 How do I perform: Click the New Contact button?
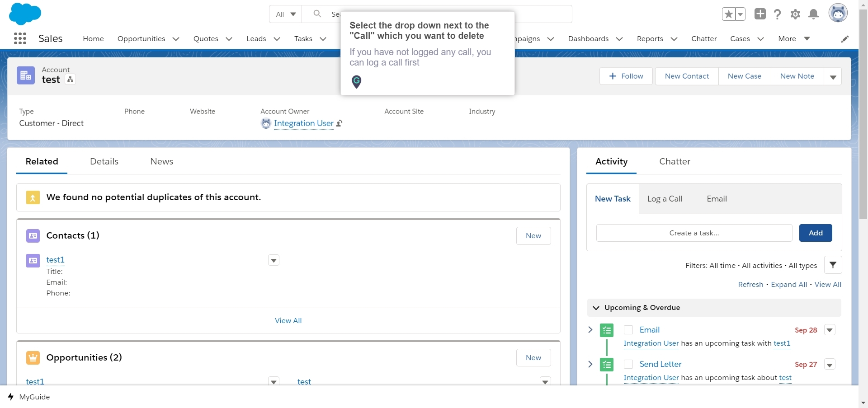click(x=687, y=76)
